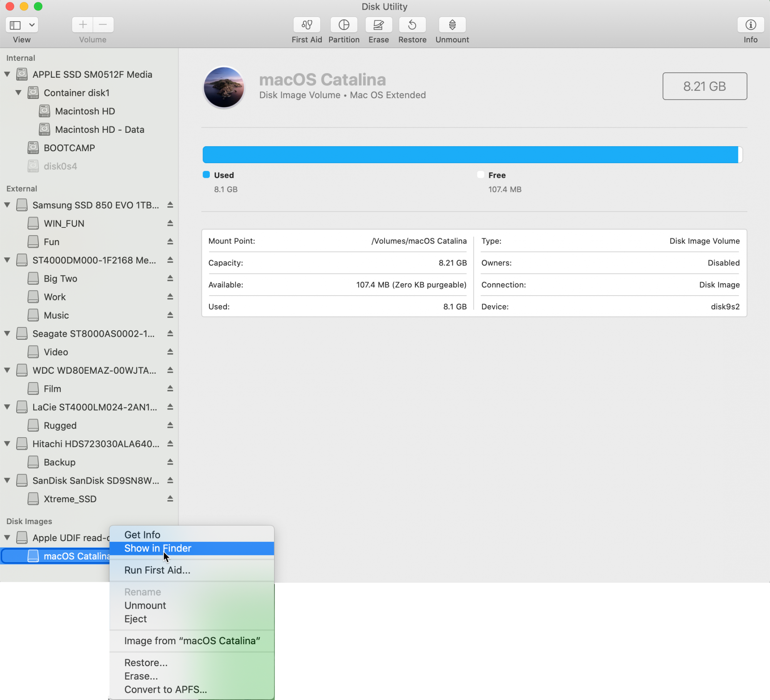Screen dimensions: 770x700
Task: Click the macOS Catalina volume thumbnail
Action: tap(224, 87)
